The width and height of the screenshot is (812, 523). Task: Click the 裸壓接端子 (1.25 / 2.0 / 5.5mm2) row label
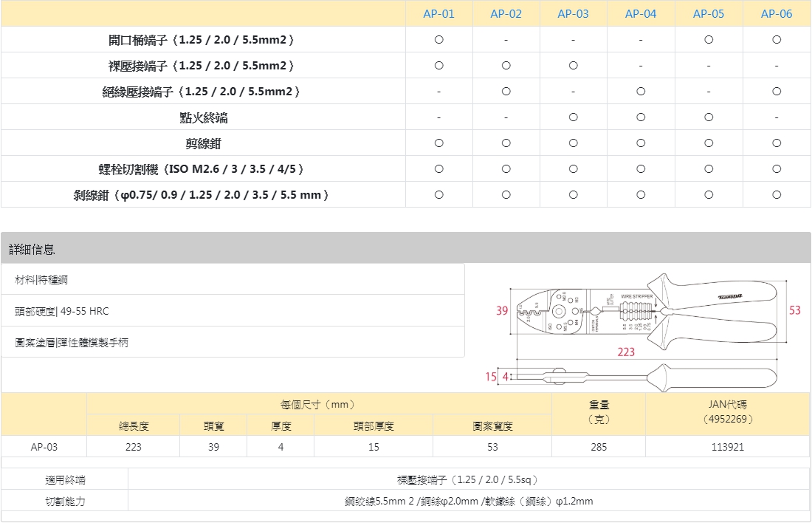click(x=203, y=66)
